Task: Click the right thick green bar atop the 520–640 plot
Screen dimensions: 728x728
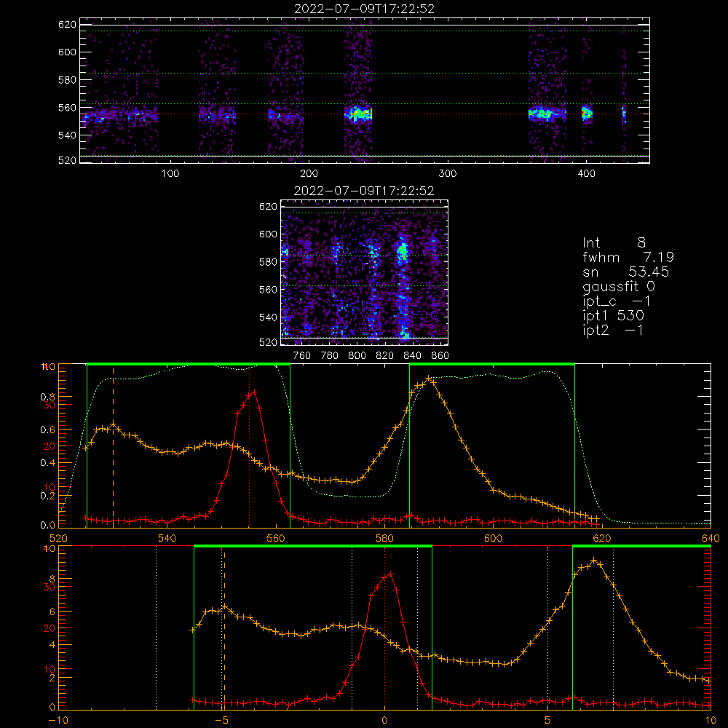Action: 492,365
